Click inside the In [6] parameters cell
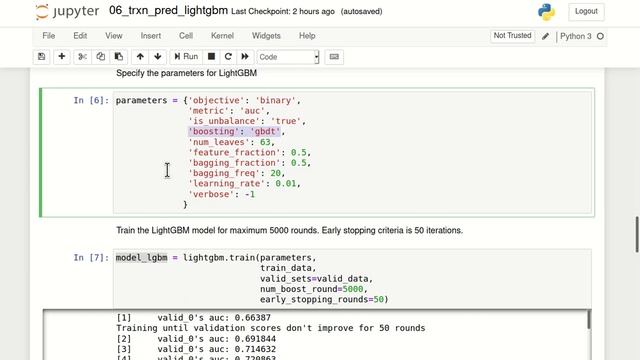The width and height of the screenshot is (640, 360). click(x=352, y=152)
